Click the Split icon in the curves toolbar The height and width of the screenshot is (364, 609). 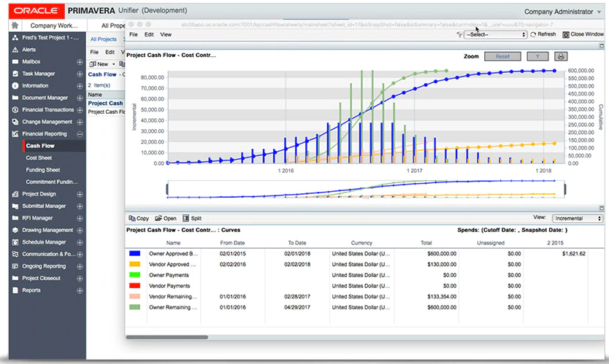185,219
